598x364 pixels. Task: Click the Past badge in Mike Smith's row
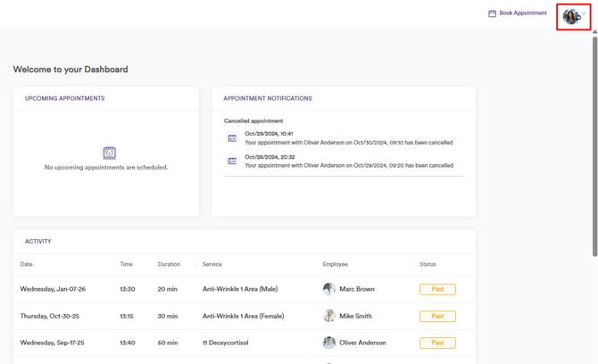pyautogui.click(x=437, y=316)
